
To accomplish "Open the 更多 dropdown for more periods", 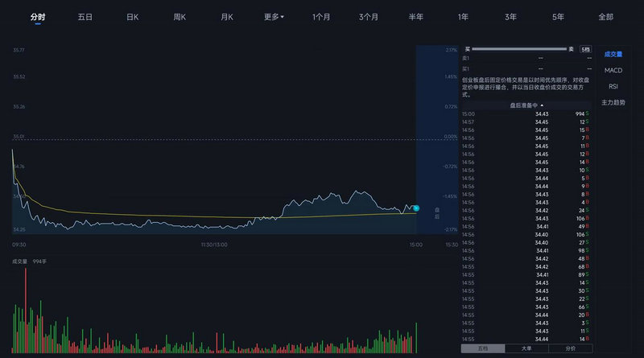I will (x=274, y=17).
